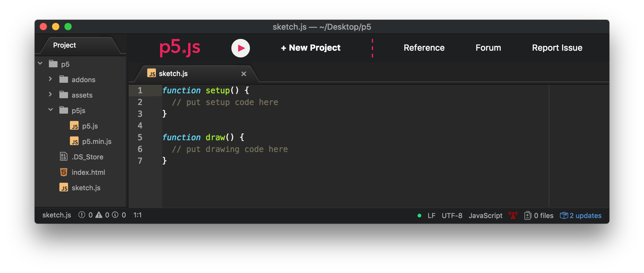Open the p5.min.js file

97,141
